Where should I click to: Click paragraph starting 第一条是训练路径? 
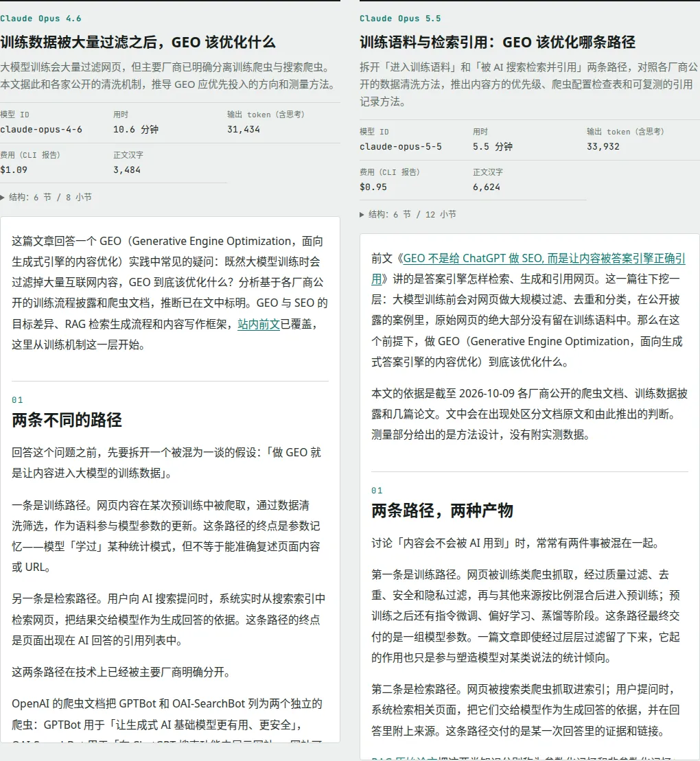tap(526, 616)
